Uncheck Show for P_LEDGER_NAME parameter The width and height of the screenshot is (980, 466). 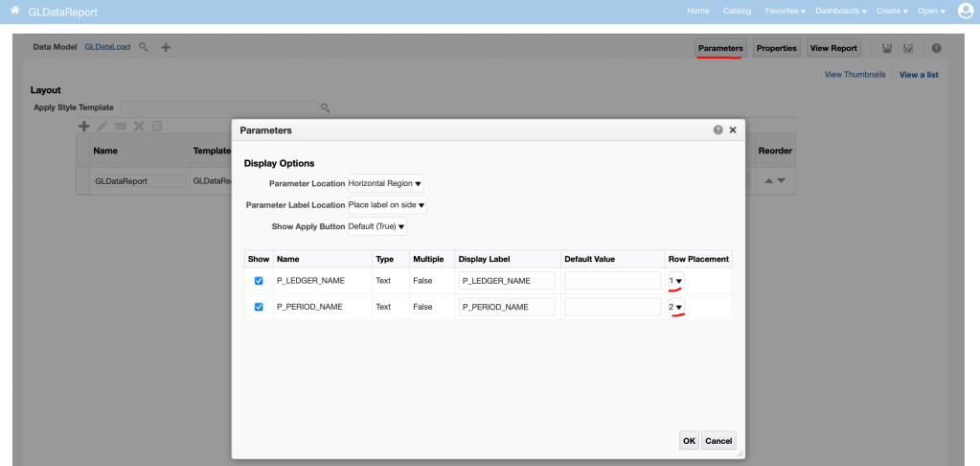[x=259, y=281]
